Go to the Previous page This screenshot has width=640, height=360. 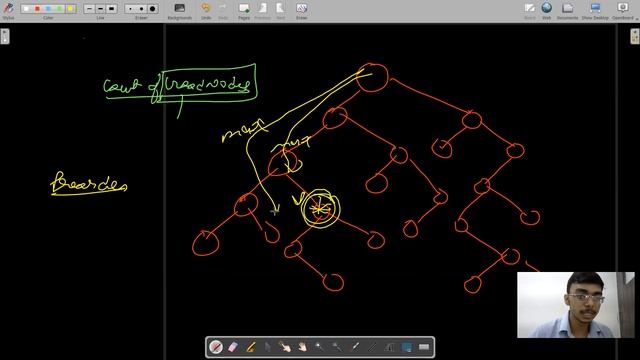coord(262,10)
